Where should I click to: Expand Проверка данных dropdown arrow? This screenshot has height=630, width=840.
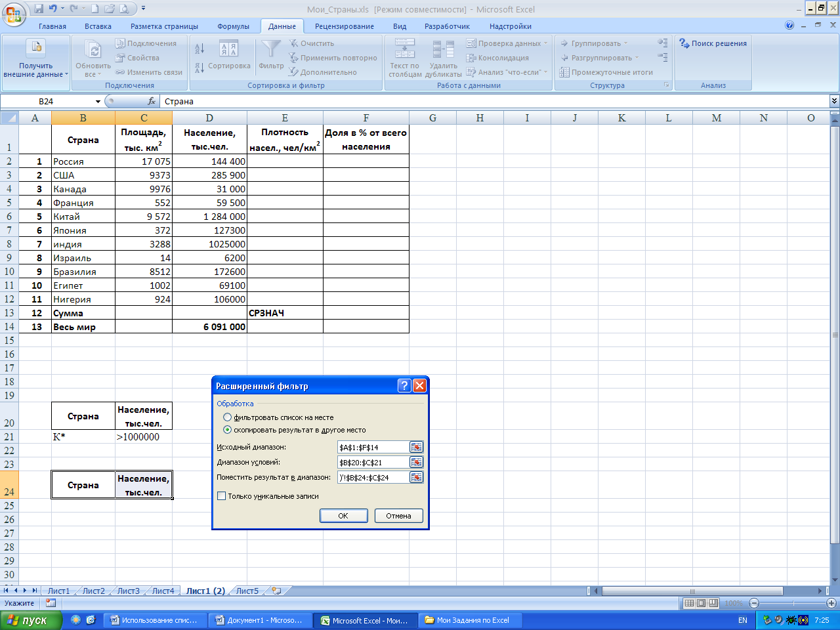point(547,43)
